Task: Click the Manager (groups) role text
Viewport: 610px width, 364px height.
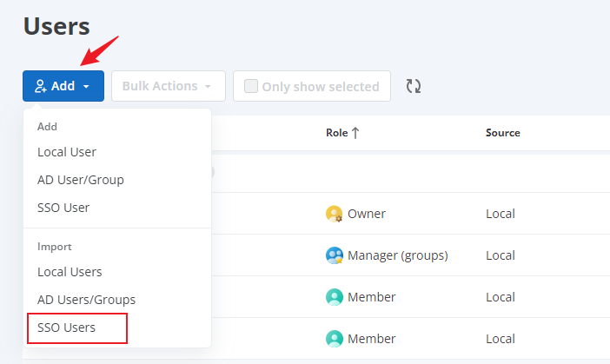Action: point(398,255)
